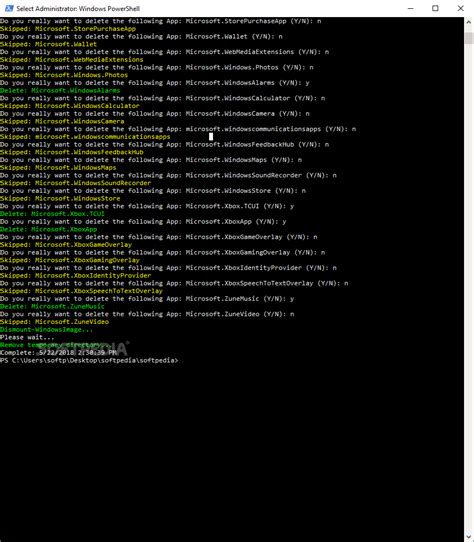474x542 pixels.
Task: Maximize the PowerShell window
Action: (435, 8)
